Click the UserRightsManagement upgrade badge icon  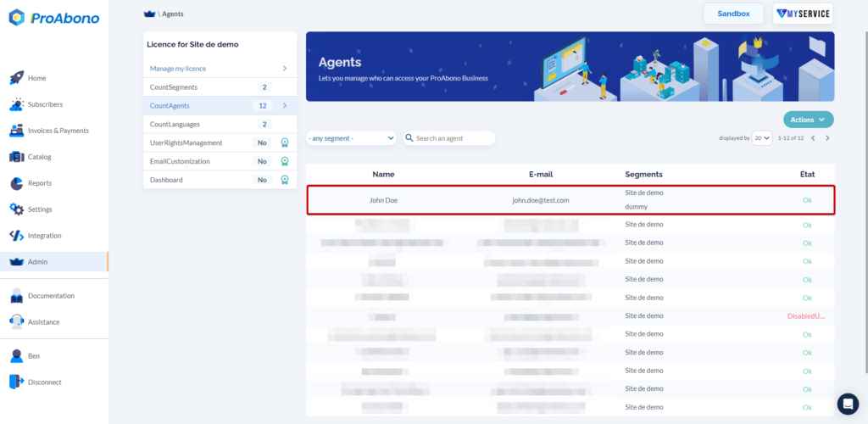pyautogui.click(x=285, y=142)
